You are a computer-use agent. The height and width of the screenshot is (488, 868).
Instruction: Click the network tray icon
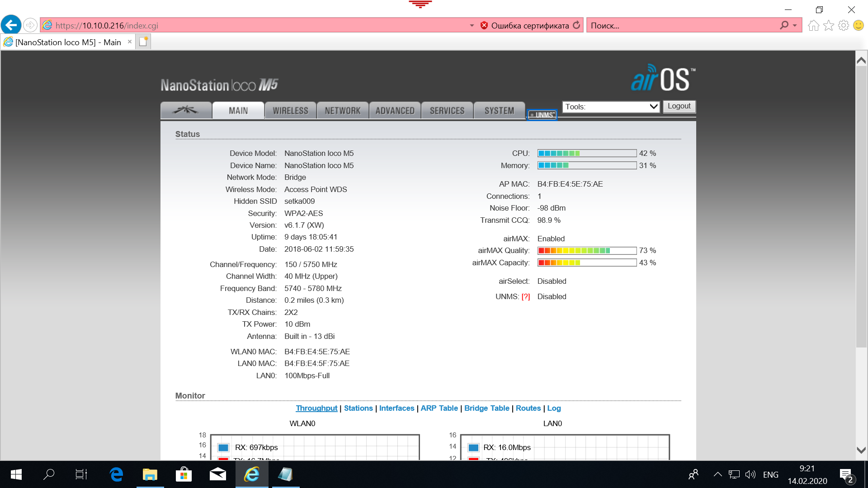[734, 474]
